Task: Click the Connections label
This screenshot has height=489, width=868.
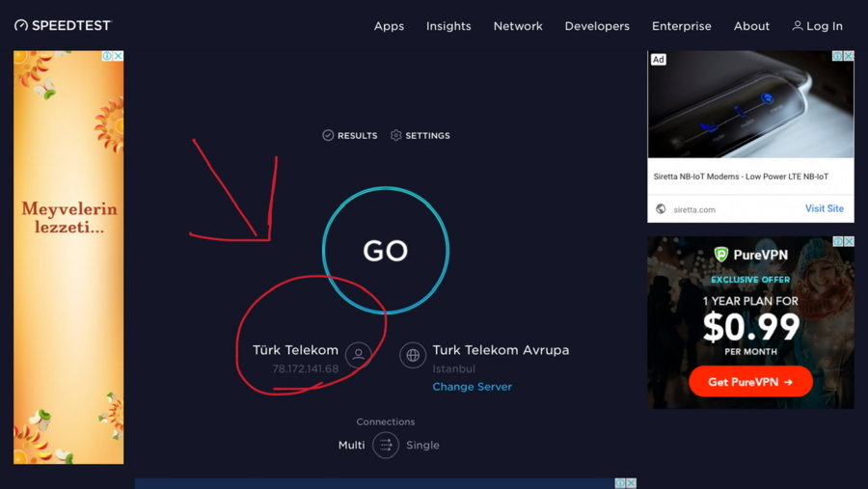Action: pos(385,422)
